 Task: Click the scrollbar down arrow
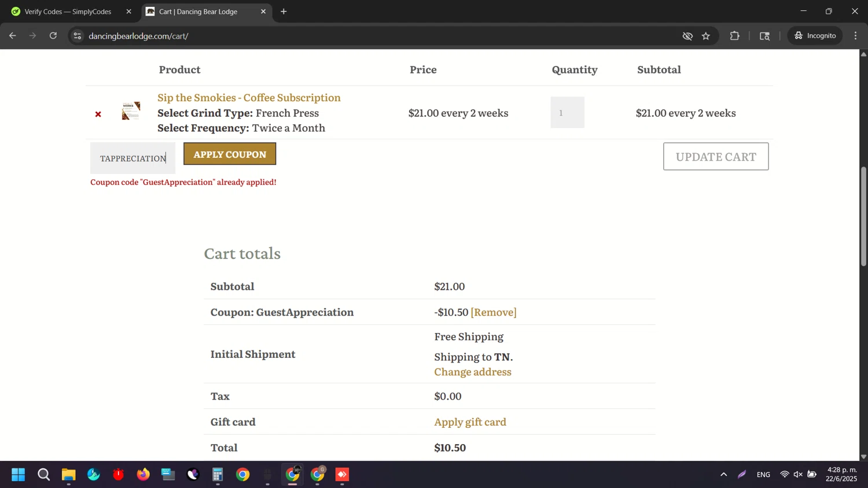click(863, 457)
